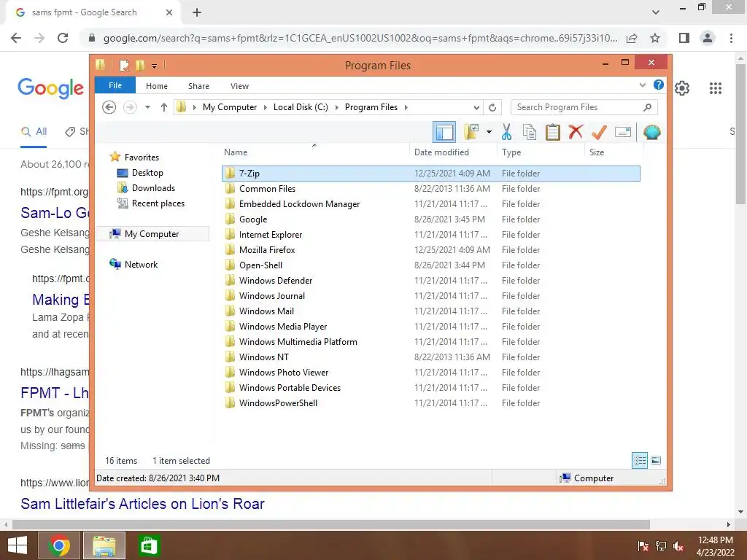The image size is (747, 560).
Task: Click the Windows Start button
Action: click(18, 545)
